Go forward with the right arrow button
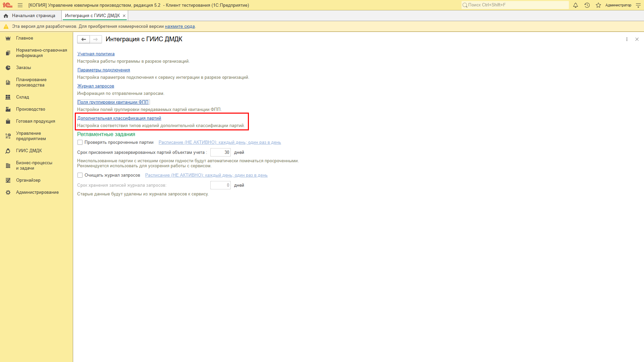The image size is (644, 362). point(96,39)
